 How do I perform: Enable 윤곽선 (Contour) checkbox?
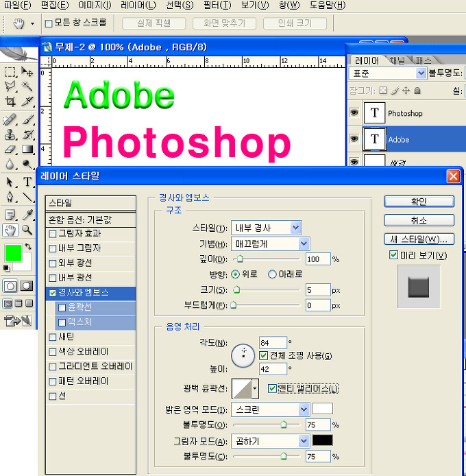click(x=62, y=308)
